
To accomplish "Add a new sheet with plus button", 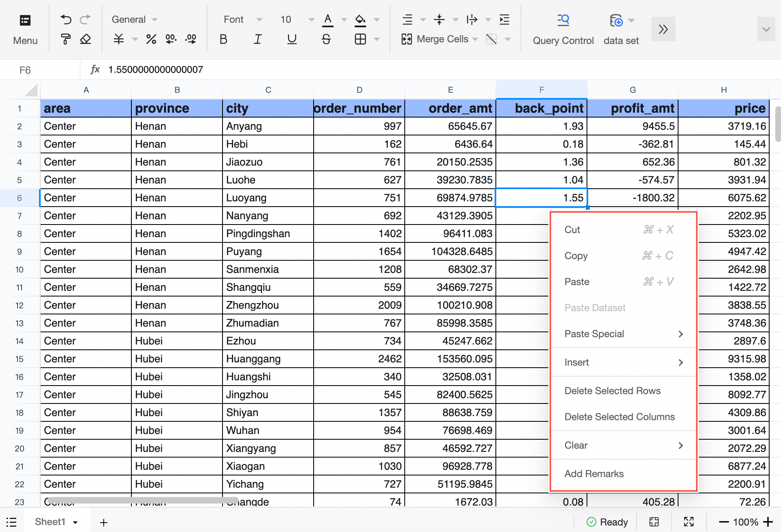I will tap(104, 522).
